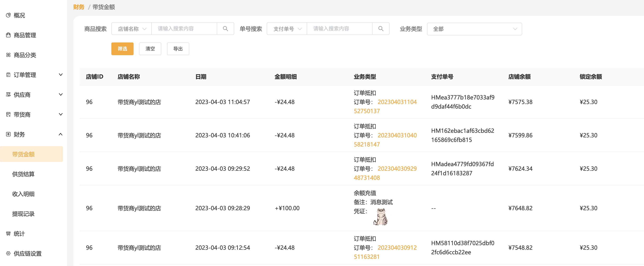Expand the 供应商 submenu chevron
Image resolution: width=644 pixels, height=266 pixels.
pos(60,94)
